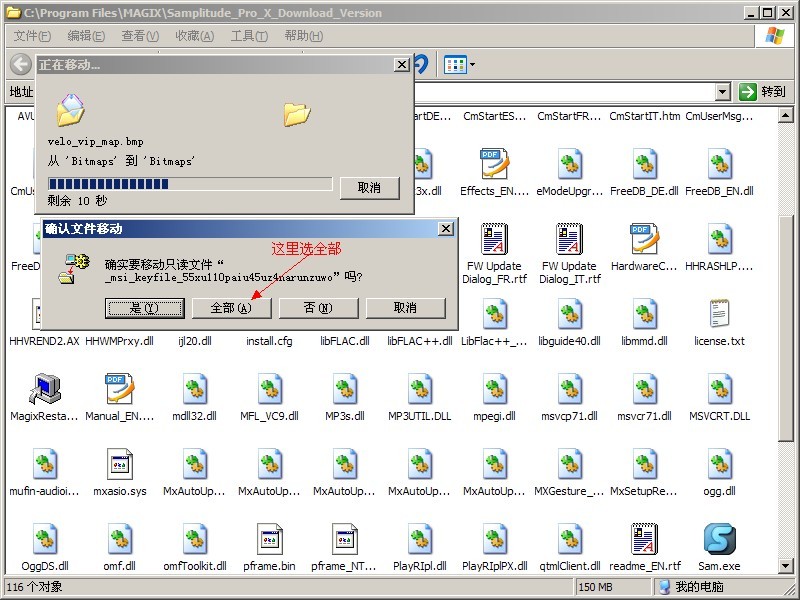Click the Back navigation arrow icon
Screen dimensions: 800x600
tap(21, 64)
